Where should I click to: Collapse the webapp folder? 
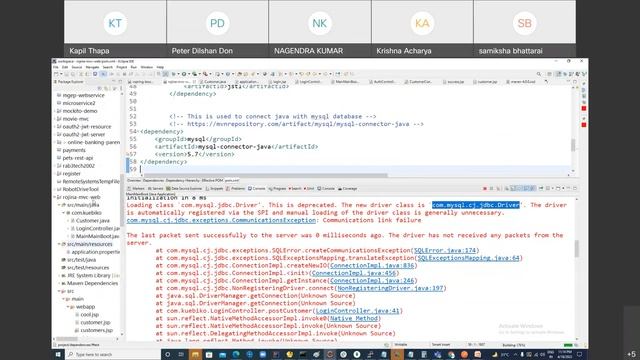[68, 307]
